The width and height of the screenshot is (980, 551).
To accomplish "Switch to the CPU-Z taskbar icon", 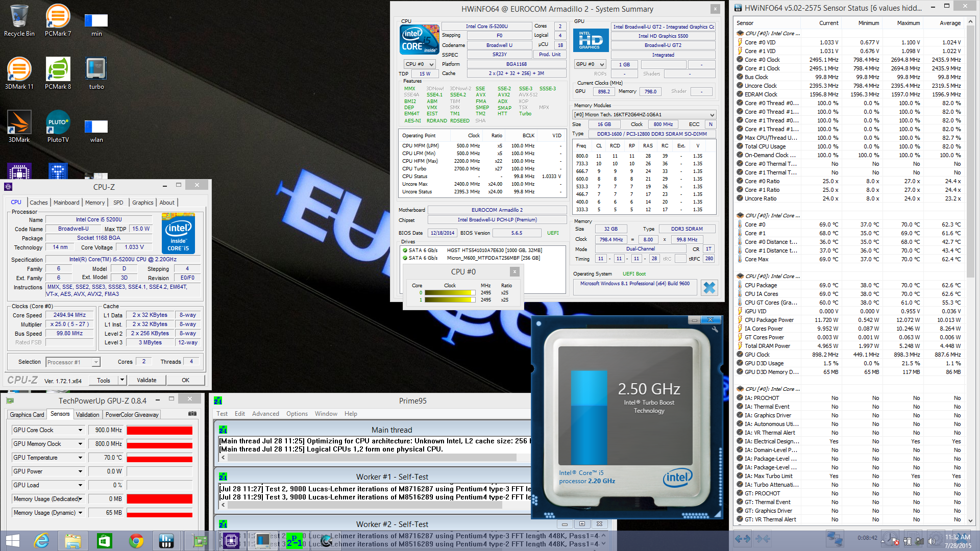I will tap(231, 541).
